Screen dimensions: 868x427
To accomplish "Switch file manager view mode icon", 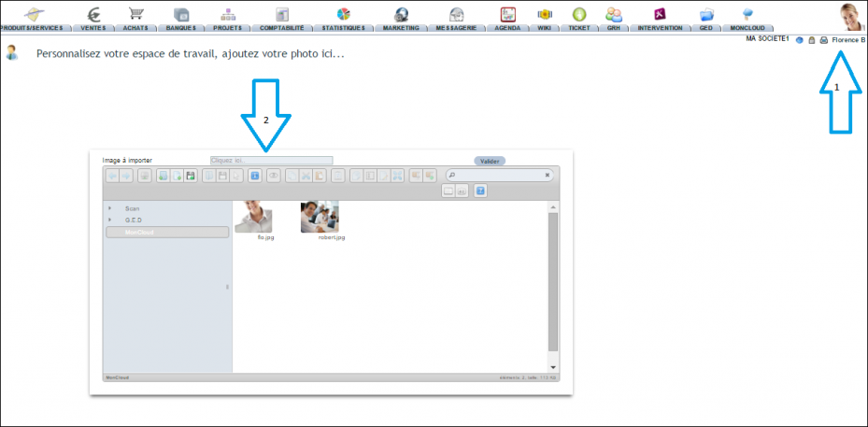I will pos(448,191).
